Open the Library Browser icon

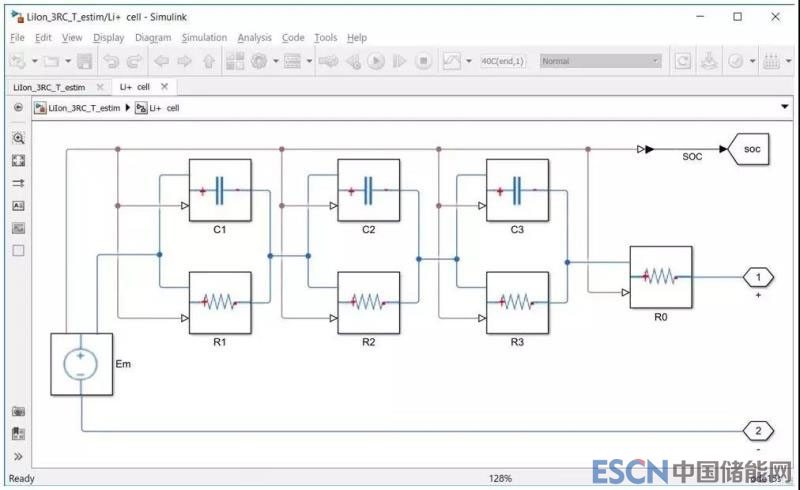(236, 61)
